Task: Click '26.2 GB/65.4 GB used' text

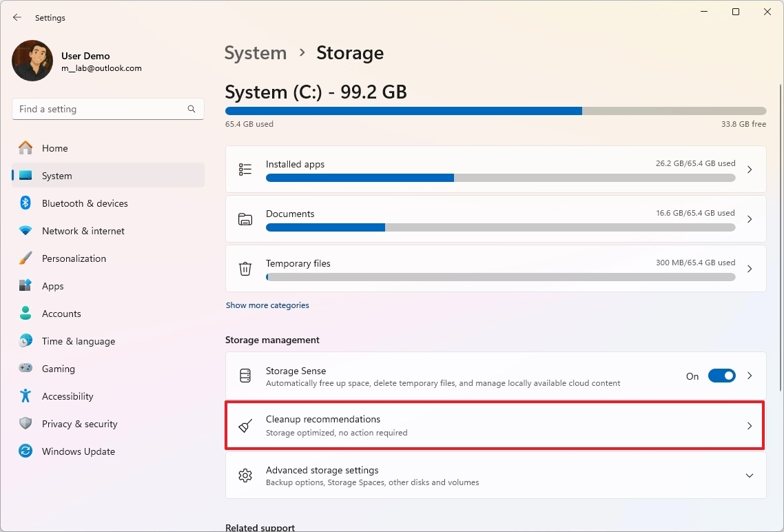Action: (696, 163)
